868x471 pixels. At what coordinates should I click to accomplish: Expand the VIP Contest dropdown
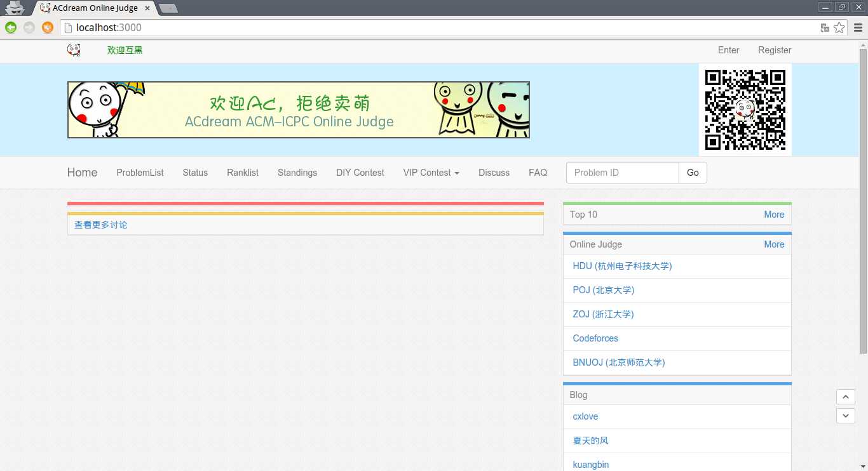[x=431, y=173]
